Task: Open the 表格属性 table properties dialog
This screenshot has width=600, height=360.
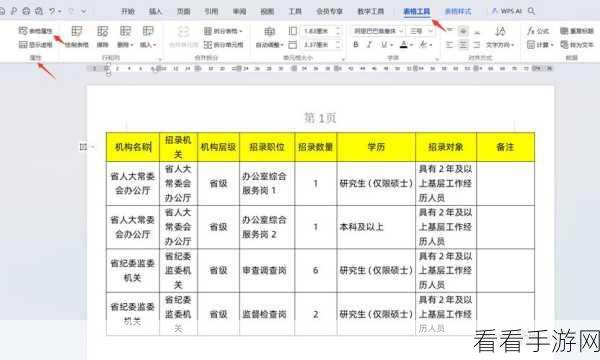Action: click(x=36, y=31)
